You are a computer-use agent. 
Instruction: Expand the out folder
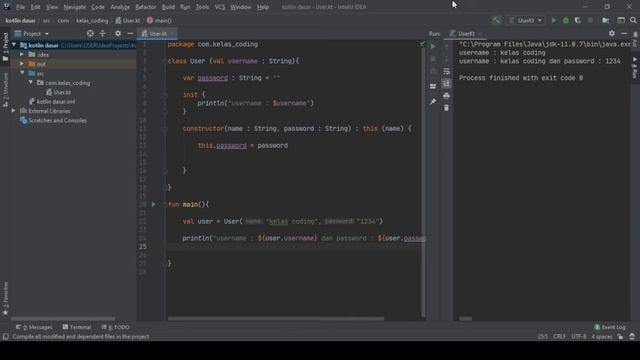(x=22, y=64)
